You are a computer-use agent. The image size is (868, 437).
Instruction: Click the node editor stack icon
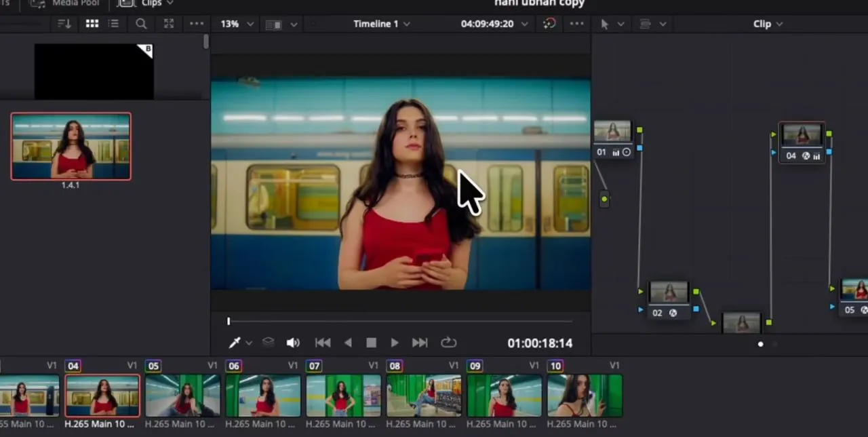[646, 24]
